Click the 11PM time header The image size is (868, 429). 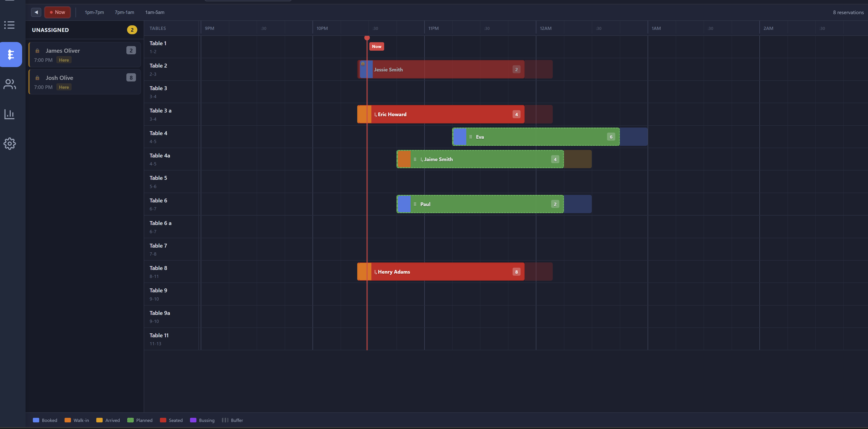433,28
